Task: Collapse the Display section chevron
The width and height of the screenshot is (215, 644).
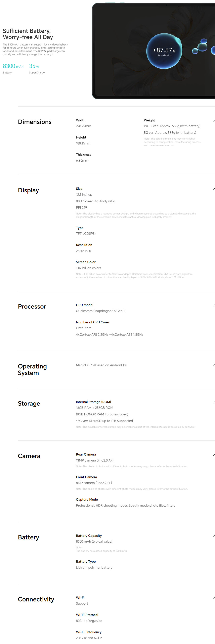Action: (x=214, y=189)
